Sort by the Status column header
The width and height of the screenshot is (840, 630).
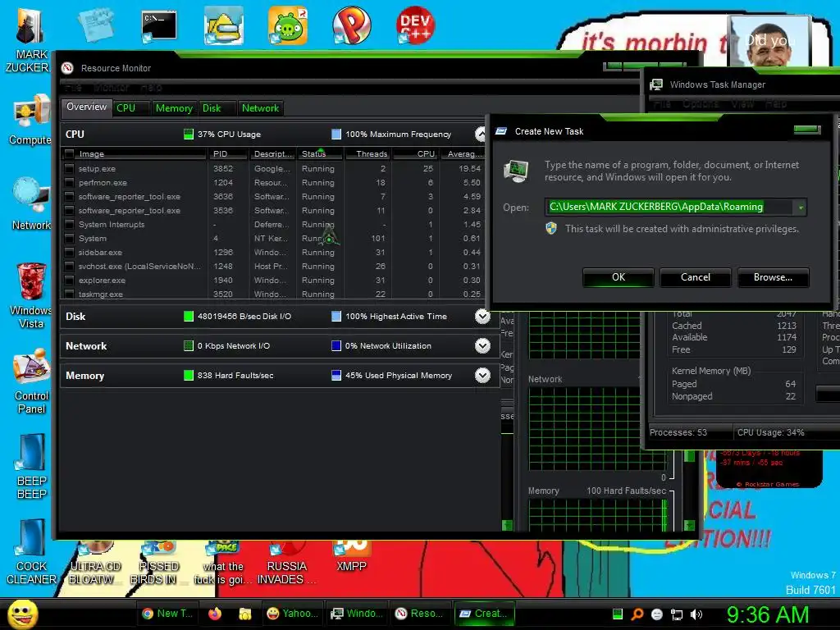click(319, 153)
